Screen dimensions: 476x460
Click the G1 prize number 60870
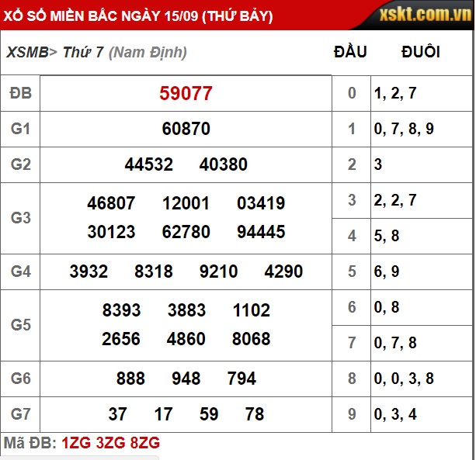tap(186, 129)
